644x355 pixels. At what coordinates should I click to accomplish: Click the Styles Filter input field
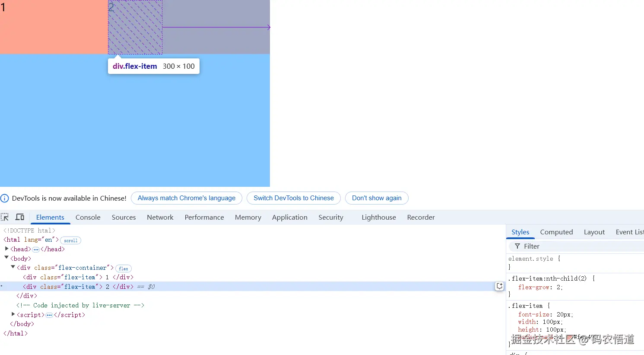(577, 246)
